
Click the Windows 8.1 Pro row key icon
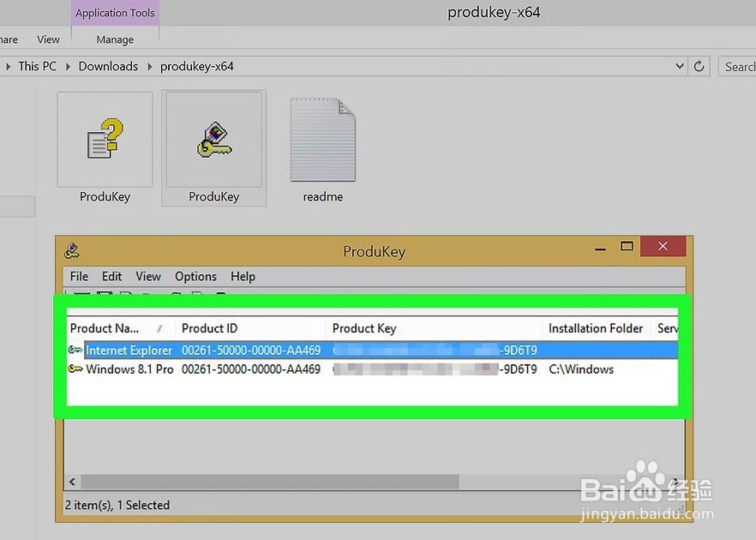click(75, 369)
